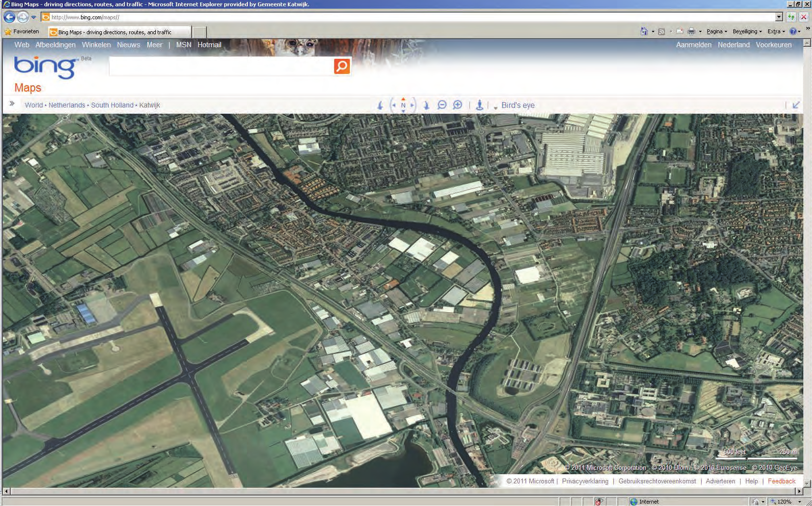Click the vertical scrollbar up arrow
This screenshot has height=506, width=812.
coord(807,43)
